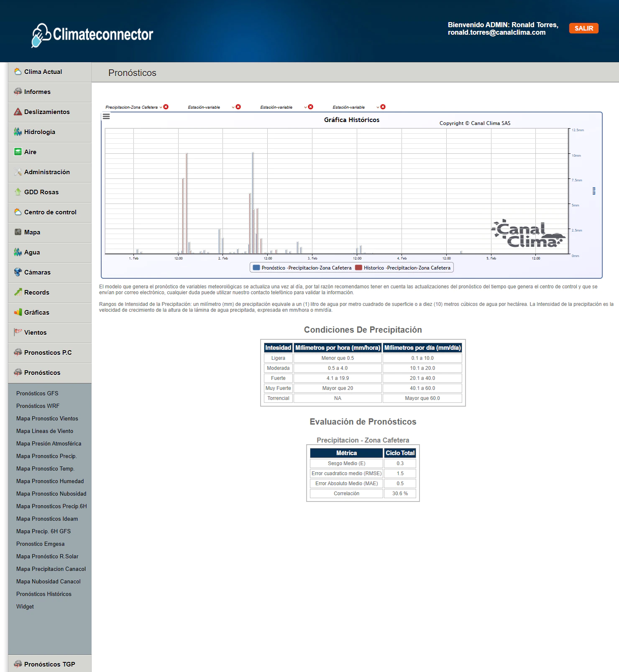Open the Pronósticos TGP menu section
Screen dimensions: 619x672
[x=49, y=664]
